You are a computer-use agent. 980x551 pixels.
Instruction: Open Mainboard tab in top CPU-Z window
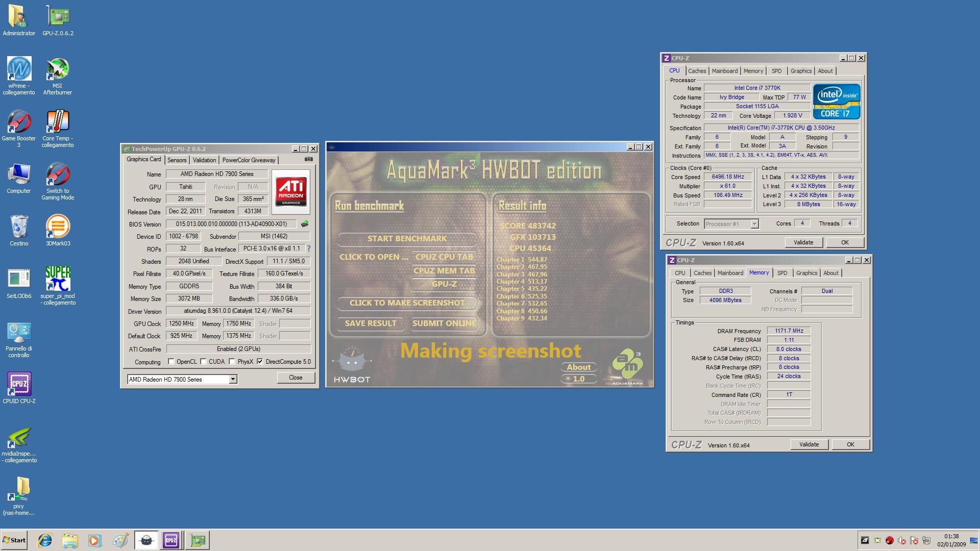point(724,71)
